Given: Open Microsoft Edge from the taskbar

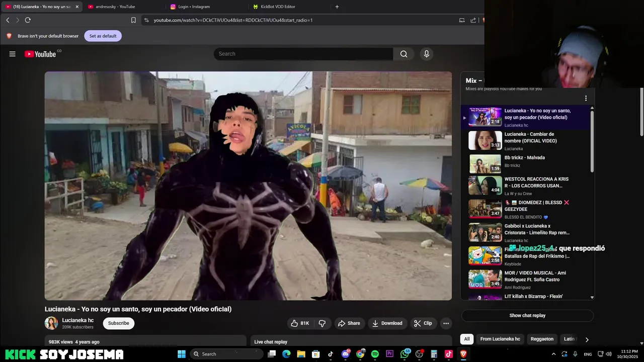Looking at the screenshot, I should pyautogui.click(x=286, y=354).
